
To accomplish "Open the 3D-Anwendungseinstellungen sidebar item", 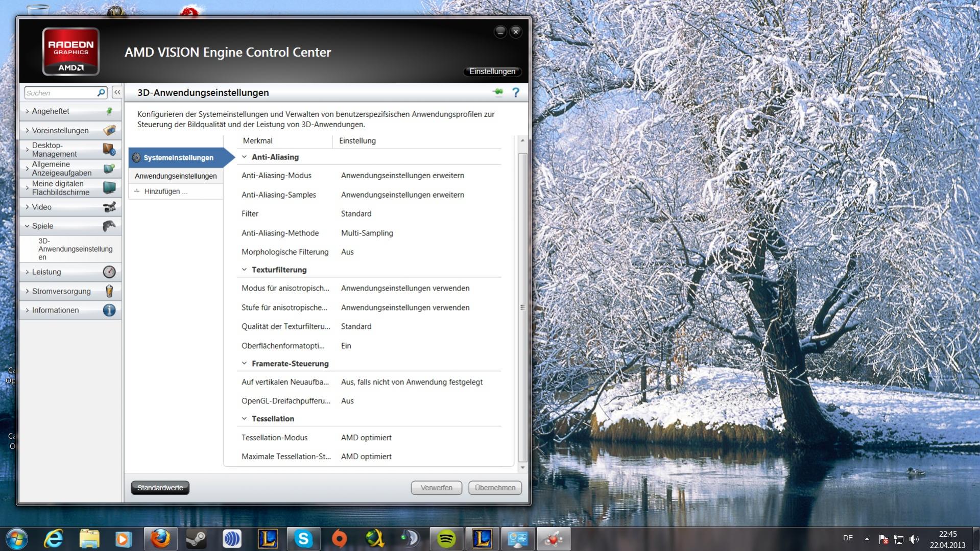I will coord(75,249).
